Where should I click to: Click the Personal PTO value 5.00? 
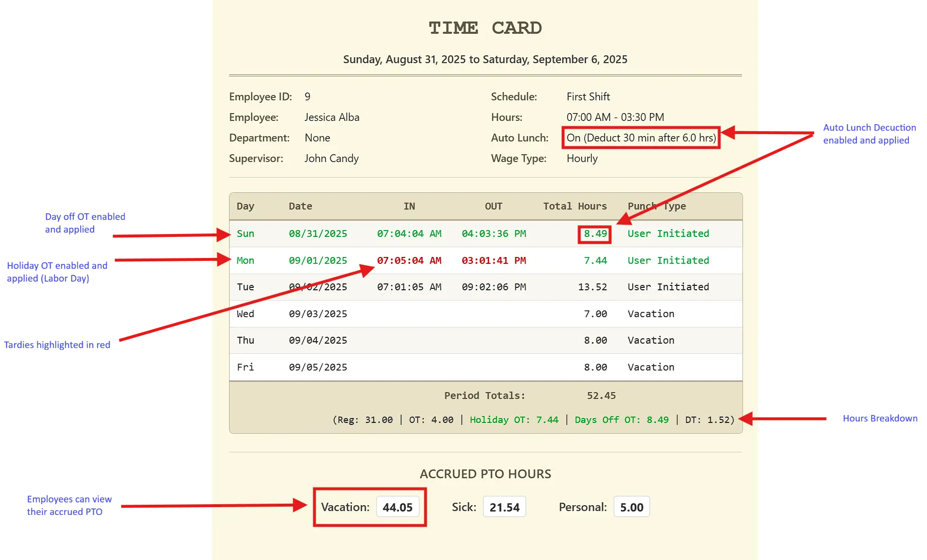[631, 507]
